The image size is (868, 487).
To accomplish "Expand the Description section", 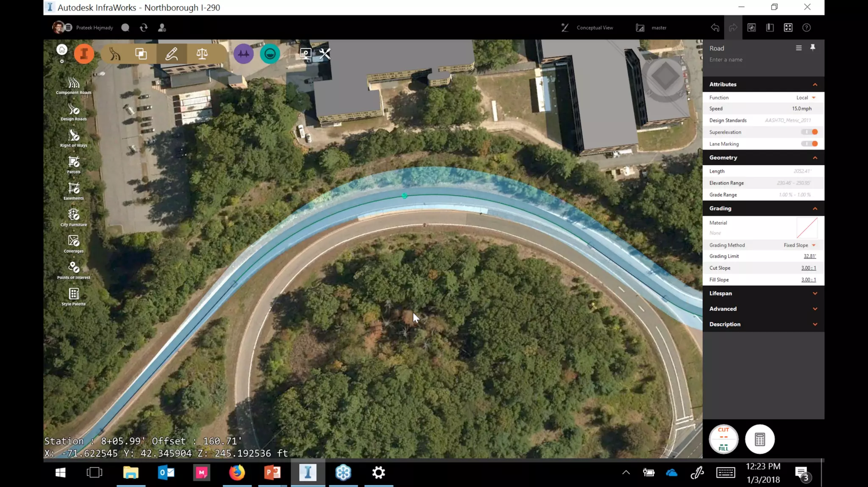I will pos(815,324).
